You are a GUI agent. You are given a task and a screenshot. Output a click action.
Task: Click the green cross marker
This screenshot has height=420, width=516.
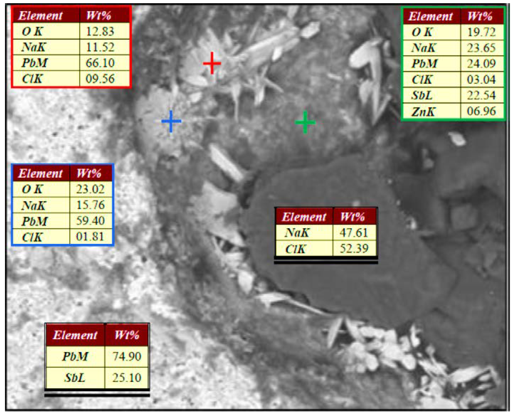point(305,122)
